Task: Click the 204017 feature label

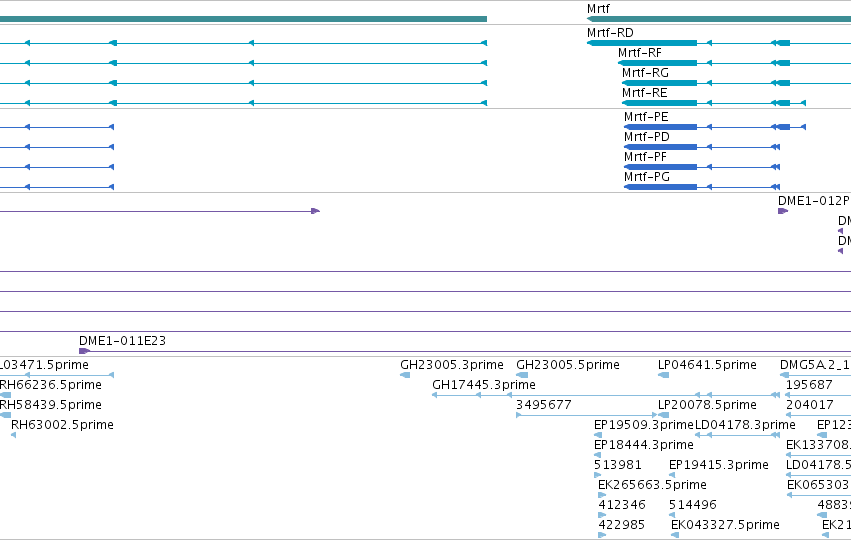Action: click(x=810, y=405)
